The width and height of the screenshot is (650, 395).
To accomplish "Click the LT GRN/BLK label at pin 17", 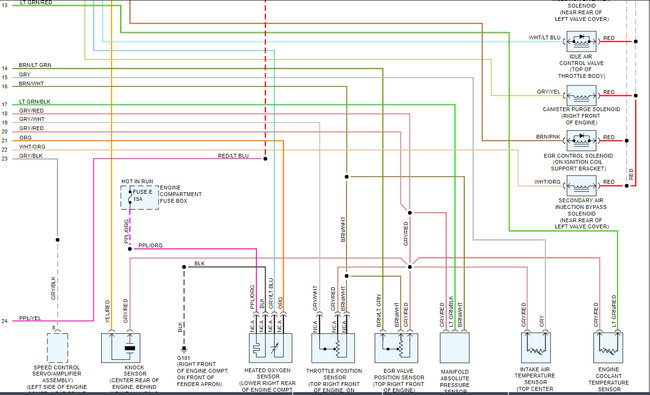I will tap(34, 102).
